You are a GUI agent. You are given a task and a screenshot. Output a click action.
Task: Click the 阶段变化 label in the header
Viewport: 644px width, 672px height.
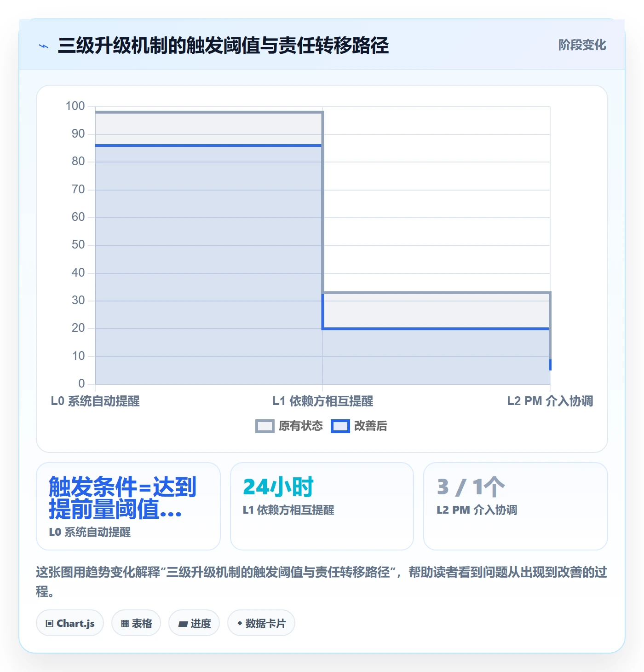[x=582, y=45]
